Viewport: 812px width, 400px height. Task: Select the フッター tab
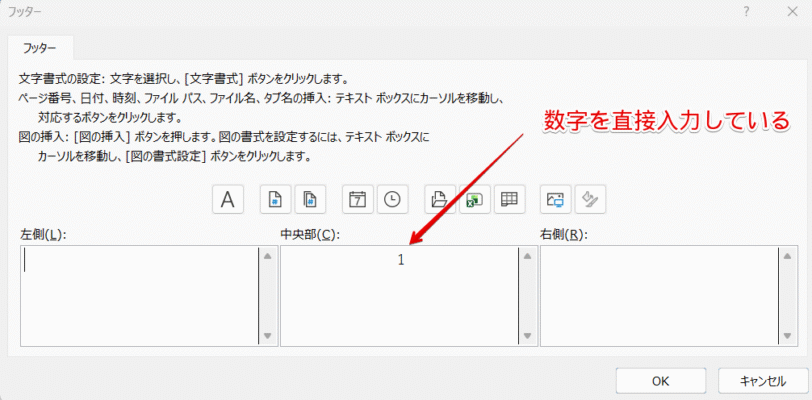[x=40, y=48]
